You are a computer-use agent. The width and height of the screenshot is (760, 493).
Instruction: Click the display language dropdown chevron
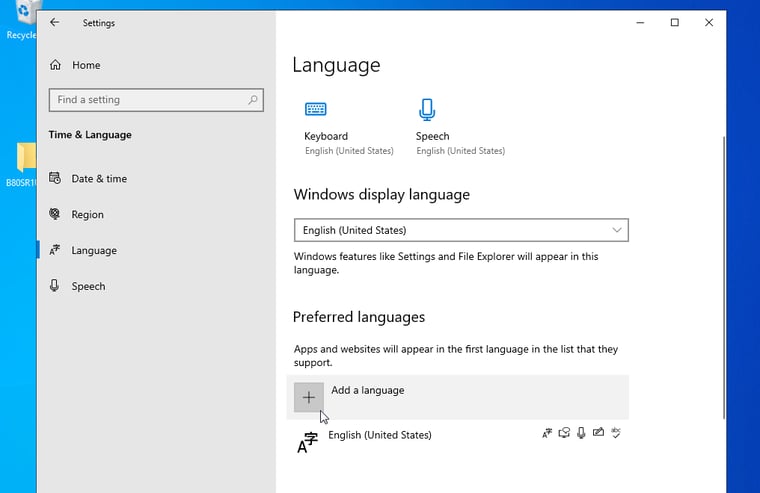click(617, 230)
